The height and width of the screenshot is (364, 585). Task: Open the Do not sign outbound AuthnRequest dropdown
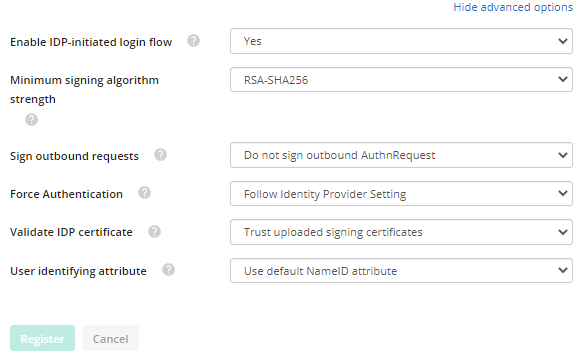click(401, 155)
